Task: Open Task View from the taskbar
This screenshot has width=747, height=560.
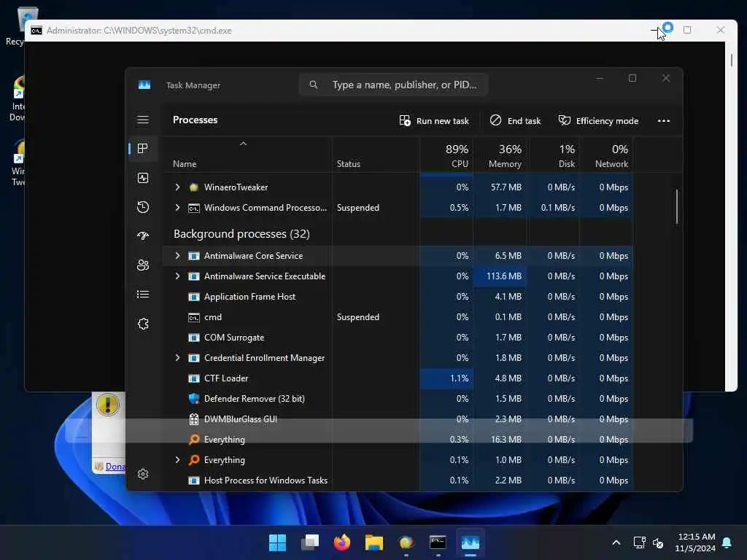Action: tap(309, 542)
